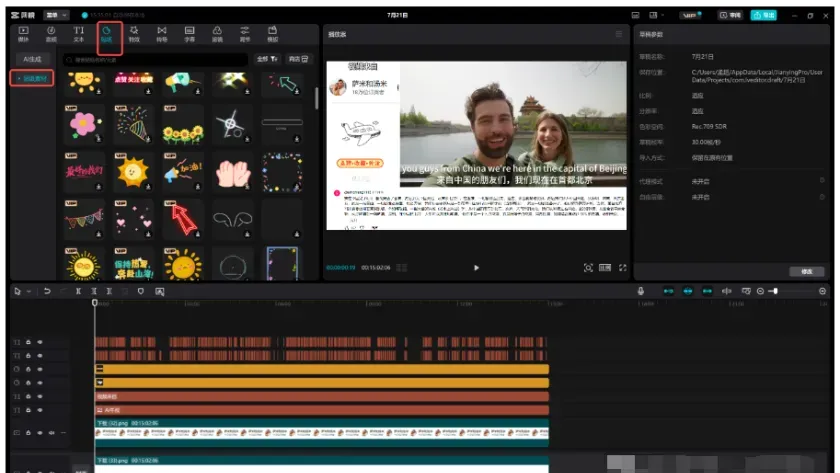
Task: Select the smiling sun sticker in the first row
Action: (84, 82)
